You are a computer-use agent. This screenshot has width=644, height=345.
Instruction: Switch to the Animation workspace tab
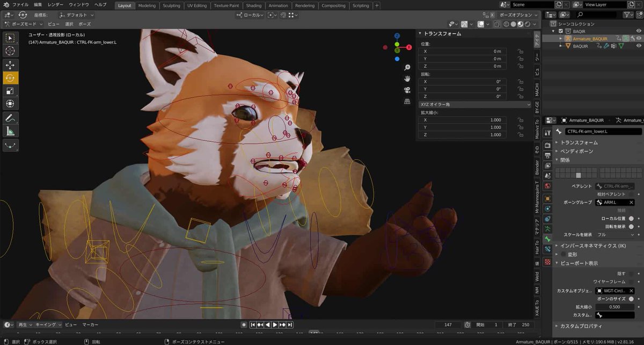[x=278, y=5]
